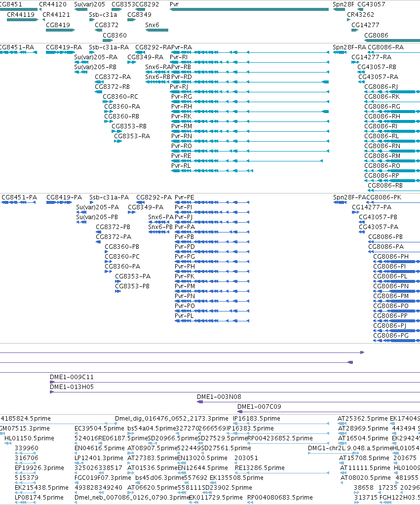420x505 pixels.
Task: Click BAC clone DME1-013H05
Action: click(72, 387)
